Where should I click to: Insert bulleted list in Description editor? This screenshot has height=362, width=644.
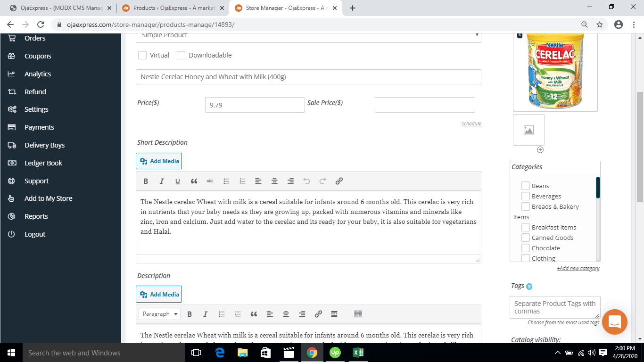click(x=222, y=314)
